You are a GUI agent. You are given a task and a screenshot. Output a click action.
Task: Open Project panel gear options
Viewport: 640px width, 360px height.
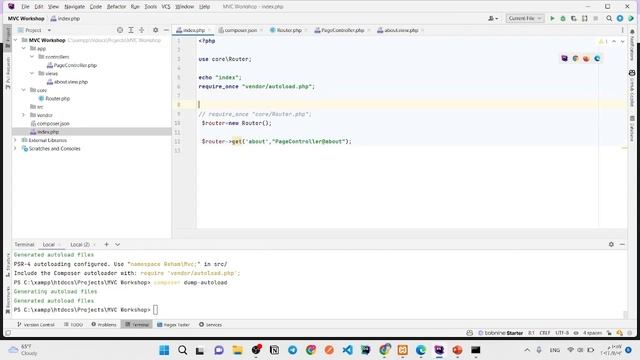point(156,30)
